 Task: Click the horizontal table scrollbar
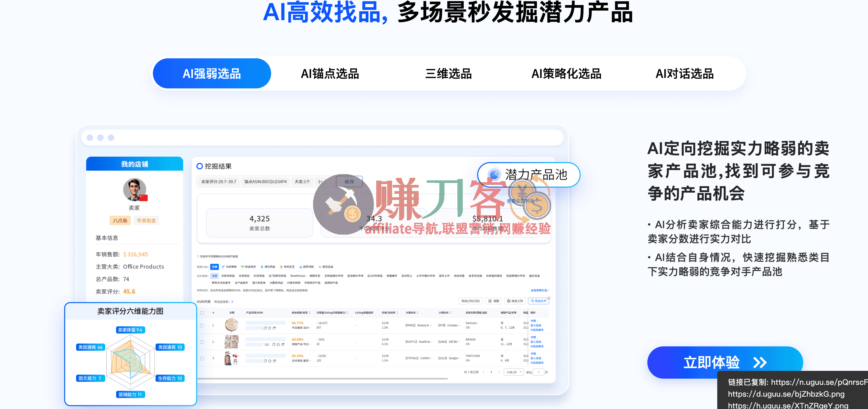pos(322,379)
